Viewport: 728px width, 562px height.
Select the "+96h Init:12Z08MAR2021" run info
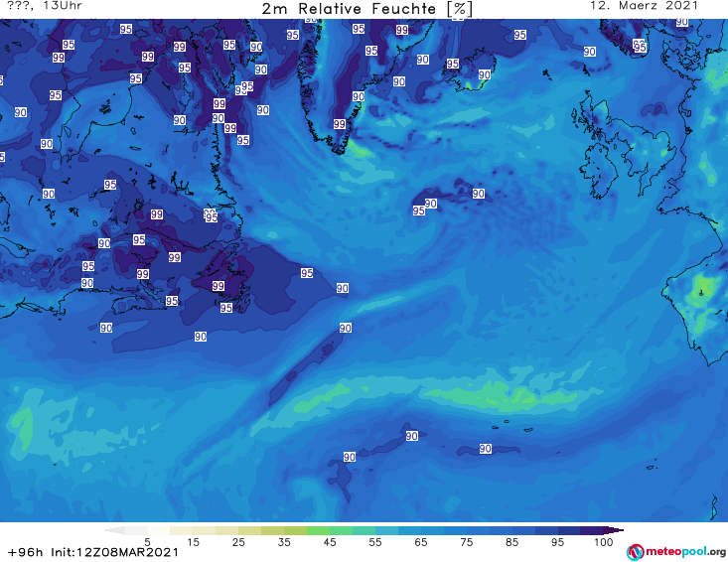[x=93, y=552]
